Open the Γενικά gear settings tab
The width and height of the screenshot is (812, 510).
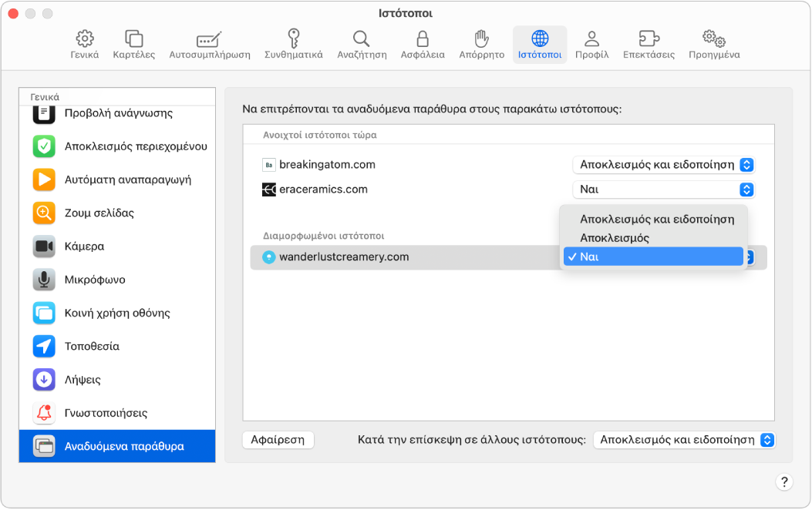84,45
